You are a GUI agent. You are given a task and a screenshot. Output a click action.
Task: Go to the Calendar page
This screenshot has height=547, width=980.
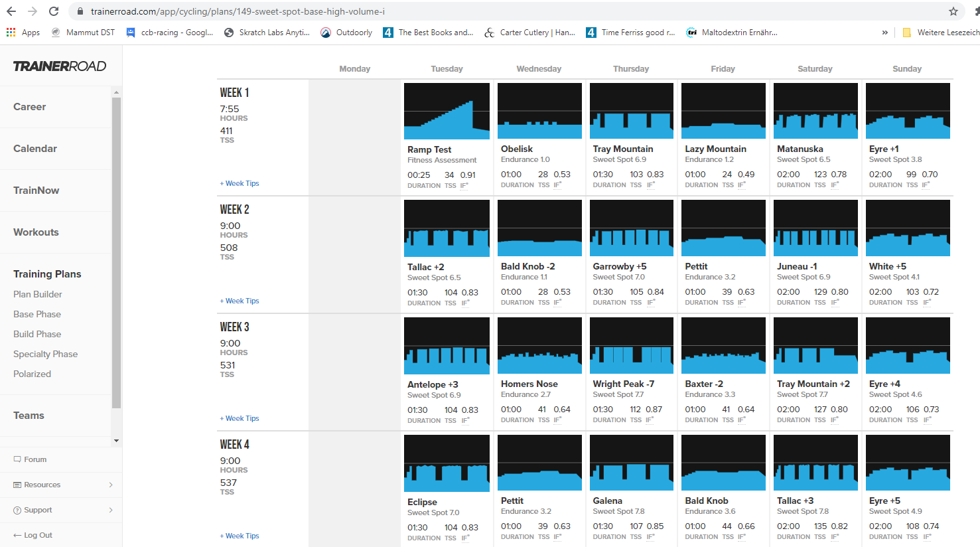[x=35, y=149]
